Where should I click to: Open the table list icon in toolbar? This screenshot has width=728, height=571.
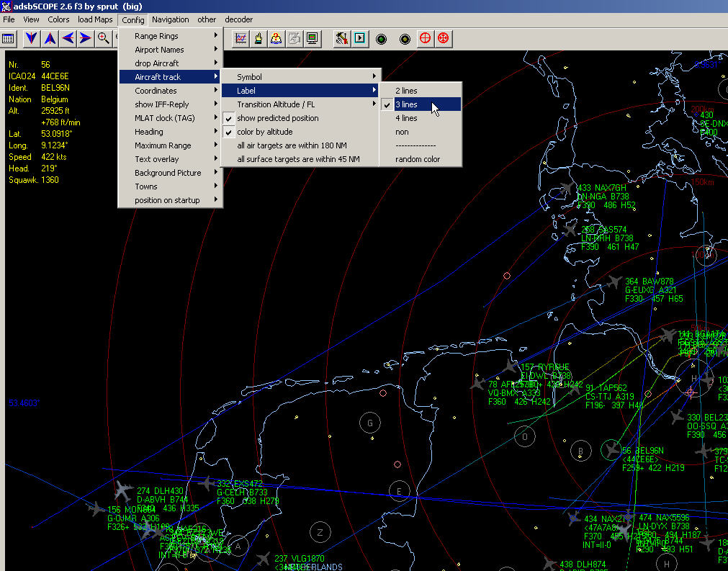pyautogui.click(x=9, y=39)
